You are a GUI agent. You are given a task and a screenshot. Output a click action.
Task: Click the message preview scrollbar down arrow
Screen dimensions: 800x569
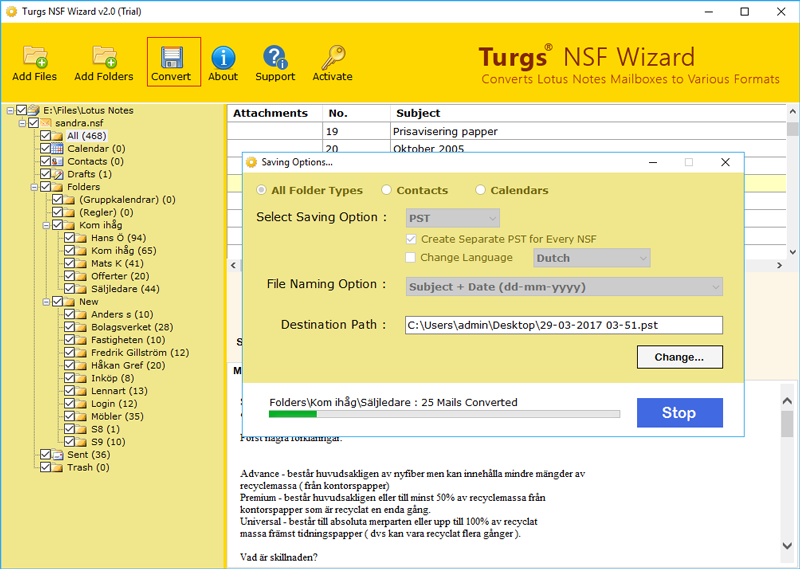(x=787, y=546)
